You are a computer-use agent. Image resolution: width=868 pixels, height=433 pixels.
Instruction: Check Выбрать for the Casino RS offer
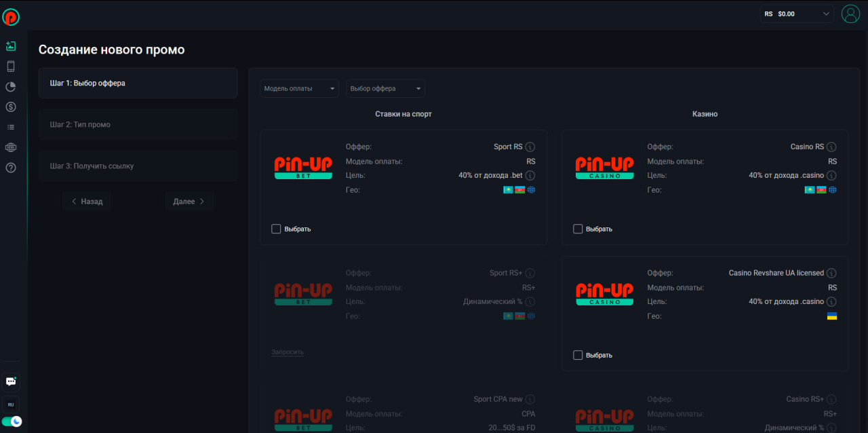tap(578, 229)
